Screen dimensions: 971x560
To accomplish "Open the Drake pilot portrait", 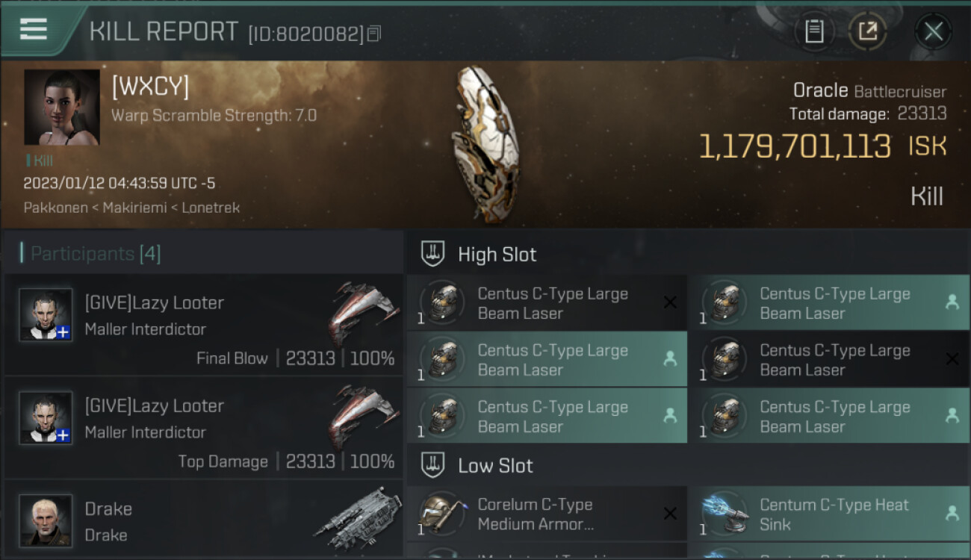I will 46,520.
